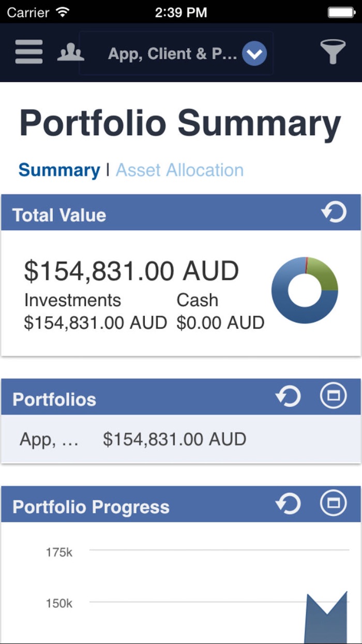This screenshot has height=644, width=362.
Task: Open the filter funnel icon
Action: pyautogui.click(x=333, y=52)
